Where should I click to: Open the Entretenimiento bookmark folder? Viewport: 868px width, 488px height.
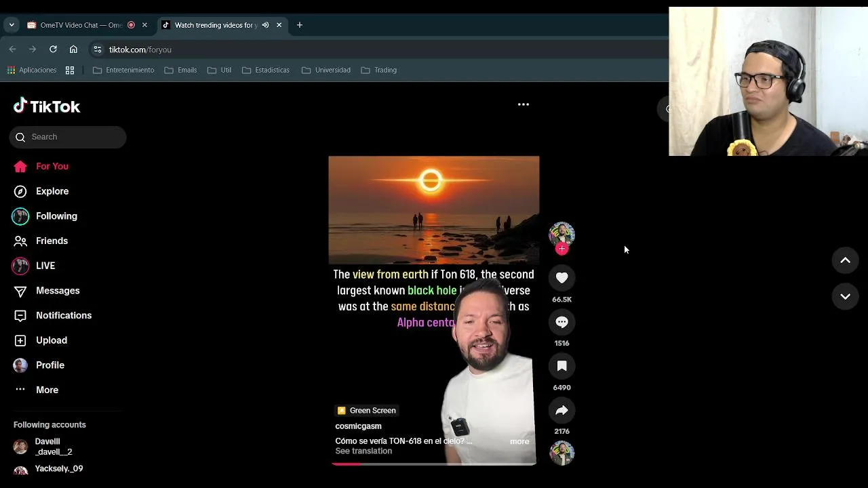coord(123,70)
